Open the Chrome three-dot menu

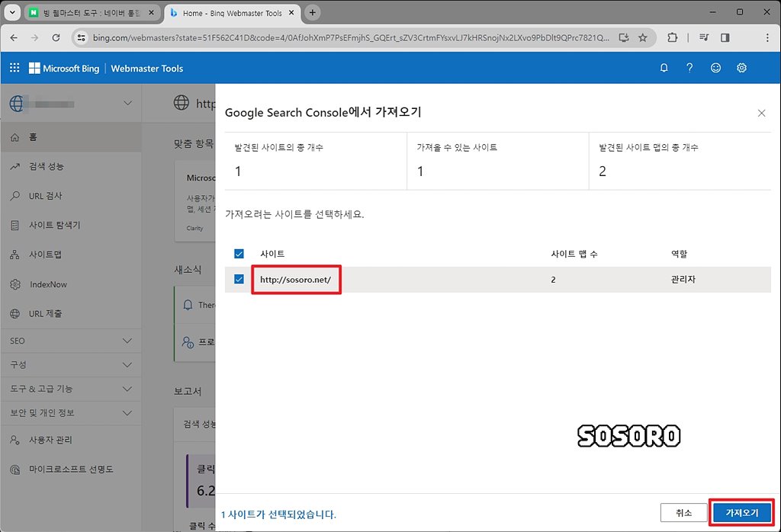[x=767, y=37]
